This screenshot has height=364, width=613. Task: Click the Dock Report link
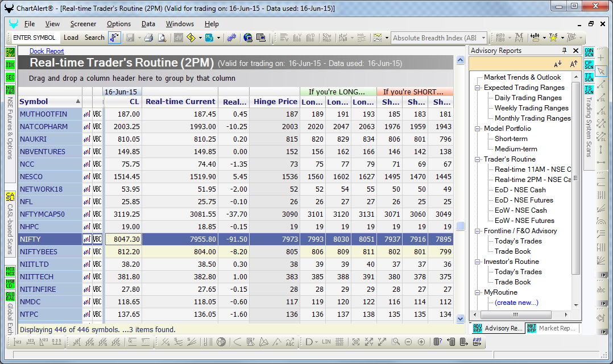click(47, 51)
